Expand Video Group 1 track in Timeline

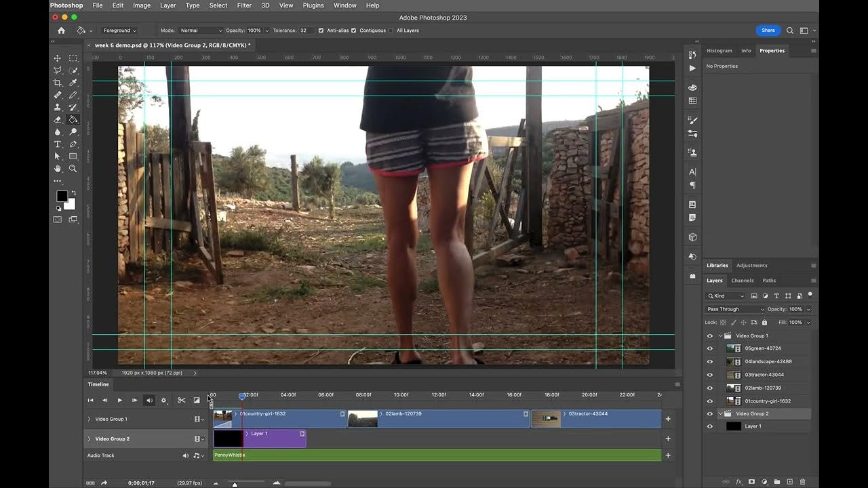(x=89, y=419)
